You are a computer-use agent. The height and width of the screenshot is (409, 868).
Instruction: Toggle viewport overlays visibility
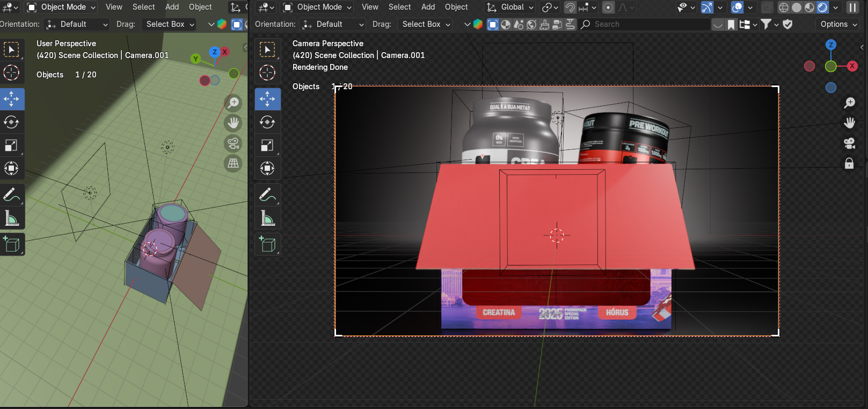pos(738,8)
